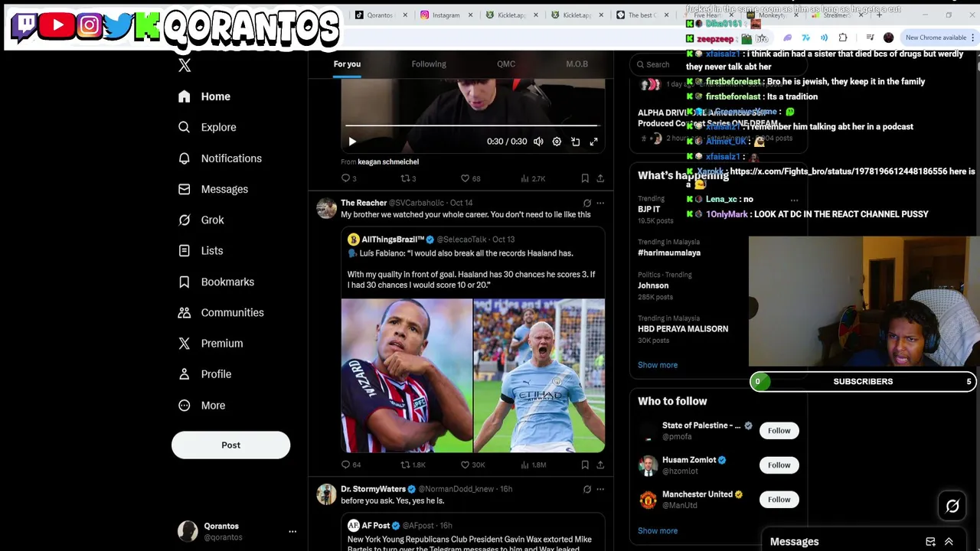The height and width of the screenshot is (551, 980).
Task: Follow State of Palestine account
Action: pyautogui.click(x=779, y=431)
